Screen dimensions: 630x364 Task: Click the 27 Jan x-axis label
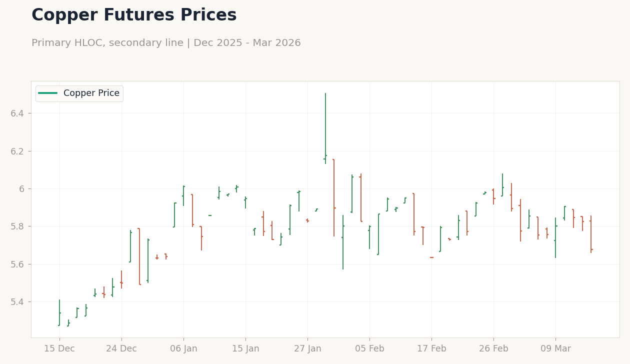307,349
